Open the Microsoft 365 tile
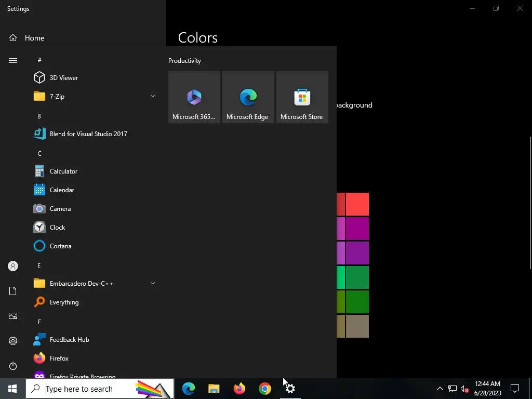532x399 pixels. point(194,97)
